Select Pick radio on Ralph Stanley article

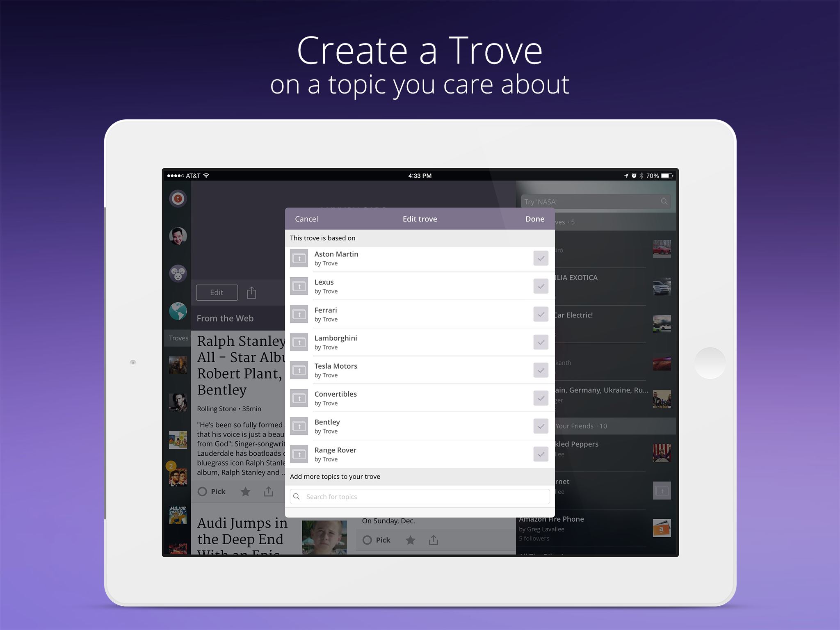pos(202,491)
